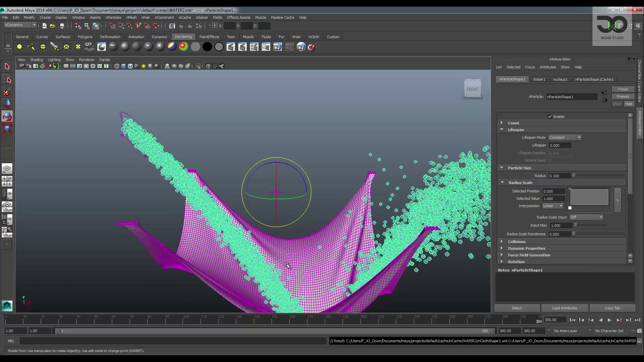The image size is (644, 362).
Task: Adjust the Radius slider handle
Action: pyautogui.click(x=574, y=176)
